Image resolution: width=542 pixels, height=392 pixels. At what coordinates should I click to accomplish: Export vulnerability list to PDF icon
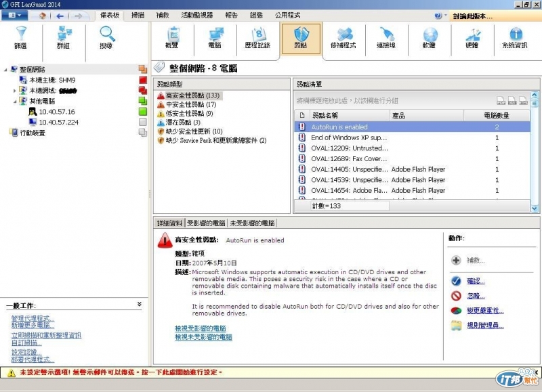click(501, 101)
